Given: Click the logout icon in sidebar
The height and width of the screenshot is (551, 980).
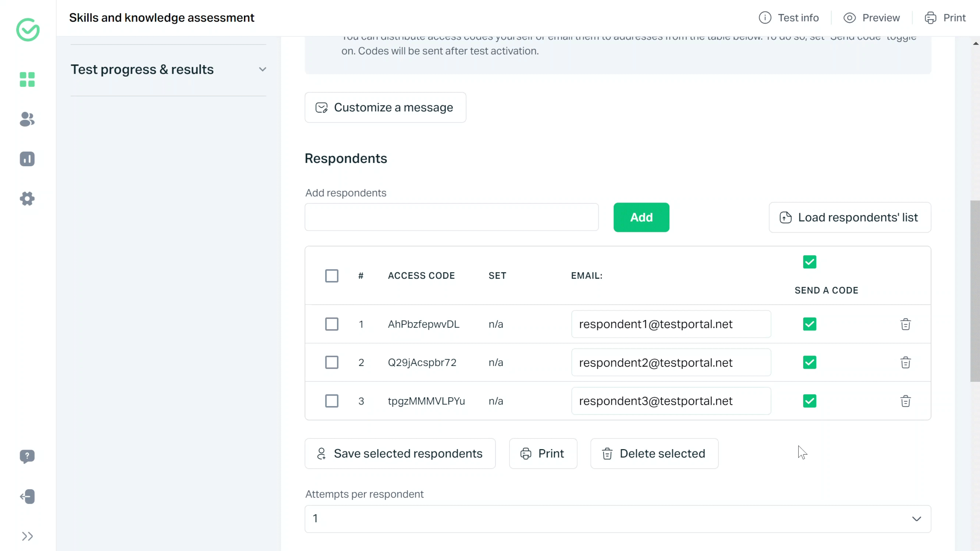Looking at the screenshot, I should pos(27,497).
